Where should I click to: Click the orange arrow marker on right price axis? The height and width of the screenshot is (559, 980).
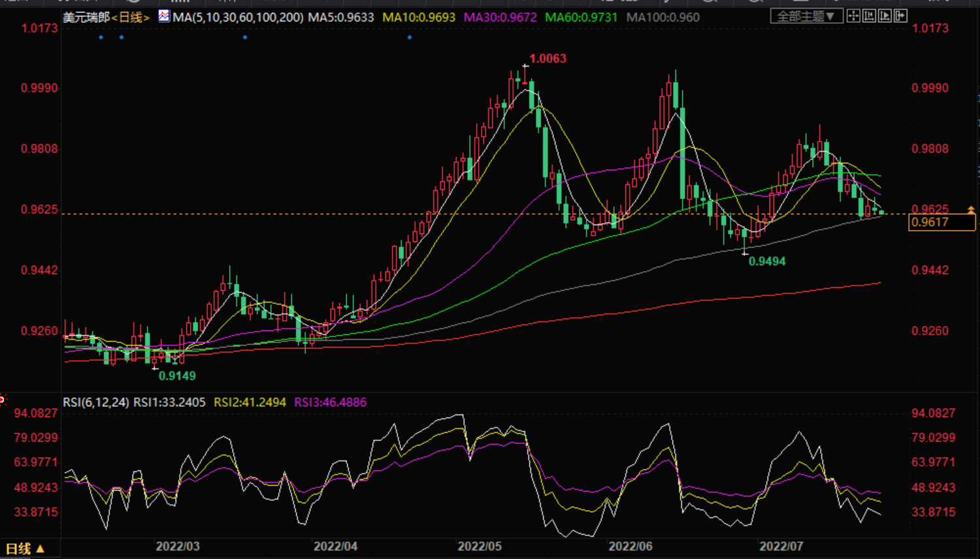click(971, 210)
